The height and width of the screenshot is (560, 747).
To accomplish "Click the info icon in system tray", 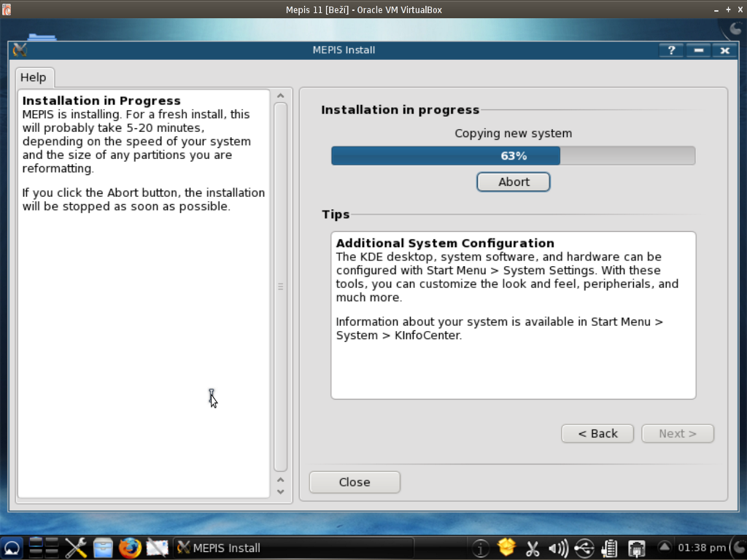I will (x=480, y=548).
